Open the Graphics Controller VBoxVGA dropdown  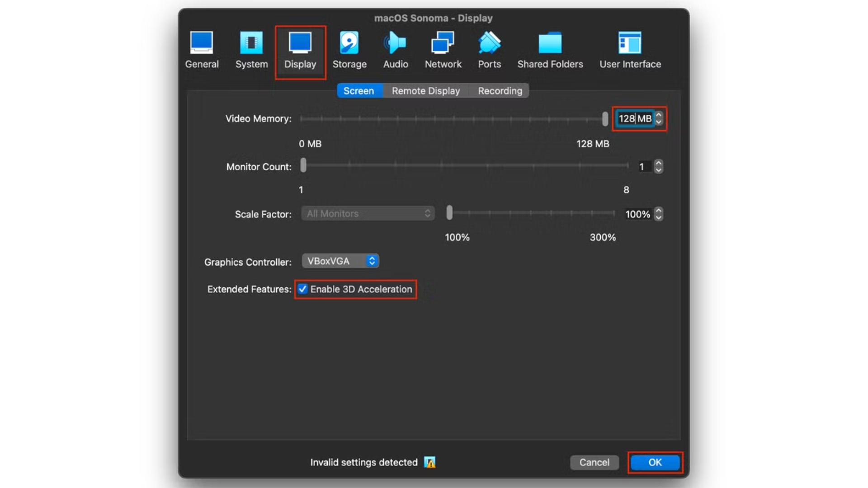tap(340, 261)
